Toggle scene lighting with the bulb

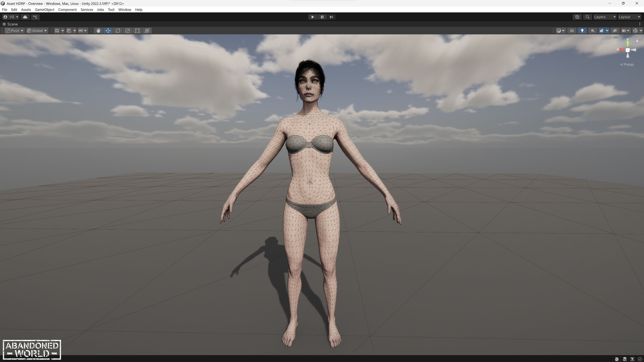582,31
